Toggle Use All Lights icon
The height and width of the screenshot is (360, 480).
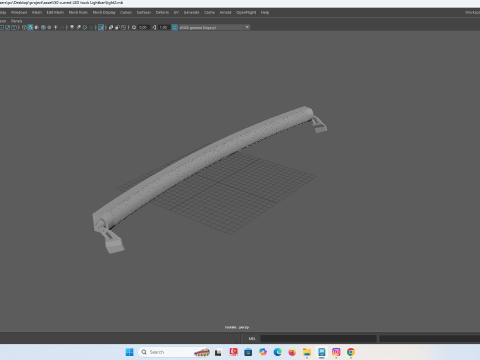[56, 27]
